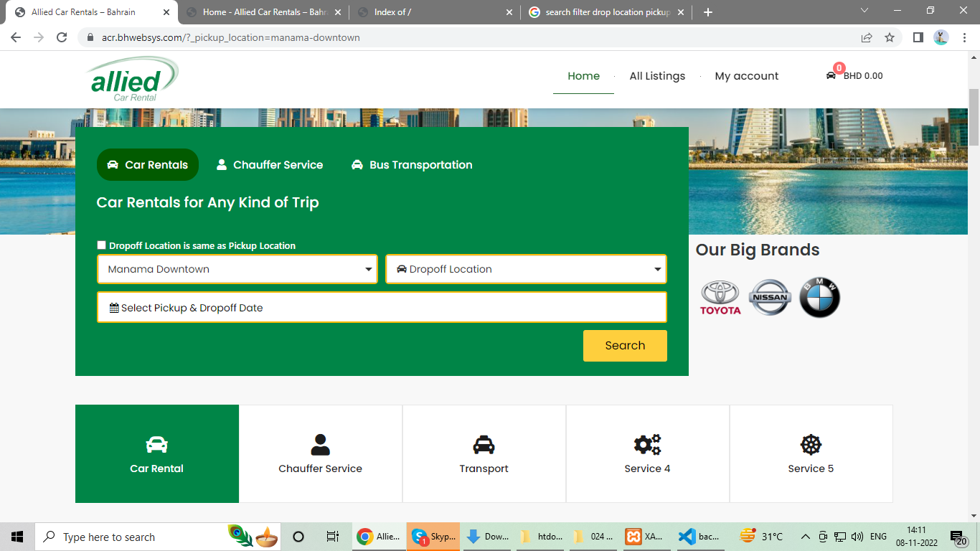Open the Service 4 gears tile
This screenshot has width=980, height=551.
point(648,453)
